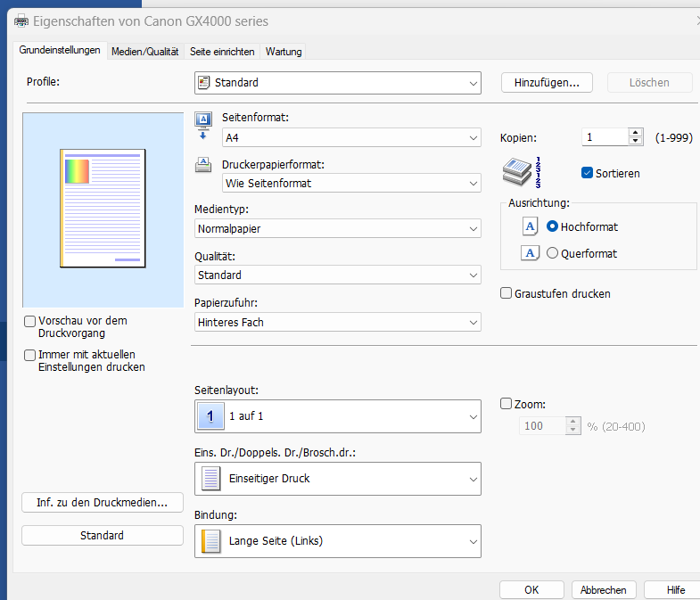Viewport: 700px width, 600px height.
Task: Open the Papierzufuhr Hinteres Fach dropdown
Action: coord(338,323)
